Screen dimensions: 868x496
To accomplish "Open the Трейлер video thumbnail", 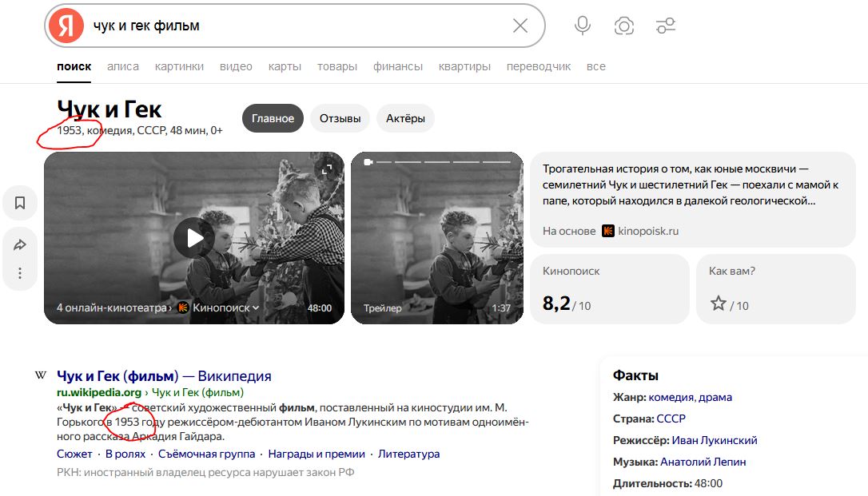I will pyautogui.click(x=437, y=238).
